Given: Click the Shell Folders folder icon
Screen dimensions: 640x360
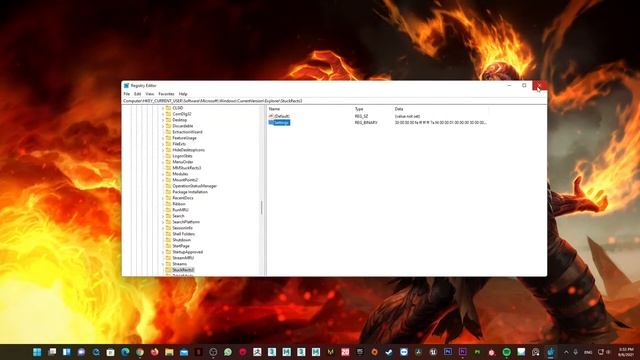Looking at the screenshot, I should (x=168, y=234).
